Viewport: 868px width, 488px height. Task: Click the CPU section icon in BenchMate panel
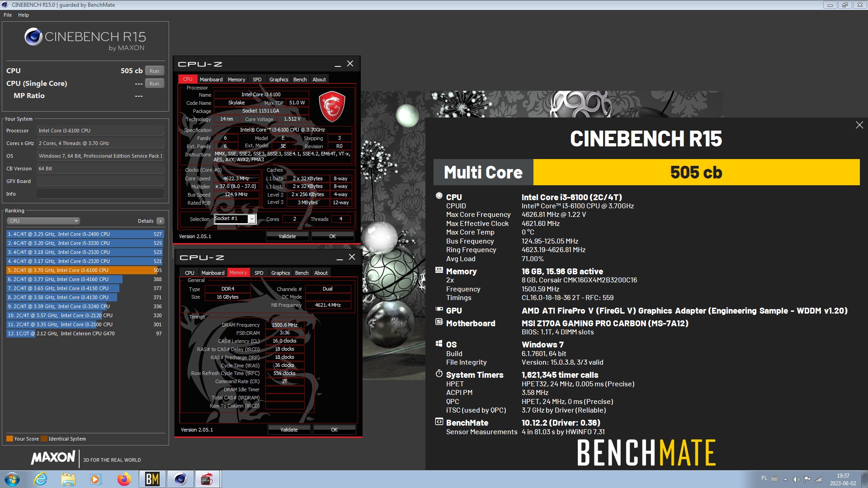coord(439,196)
